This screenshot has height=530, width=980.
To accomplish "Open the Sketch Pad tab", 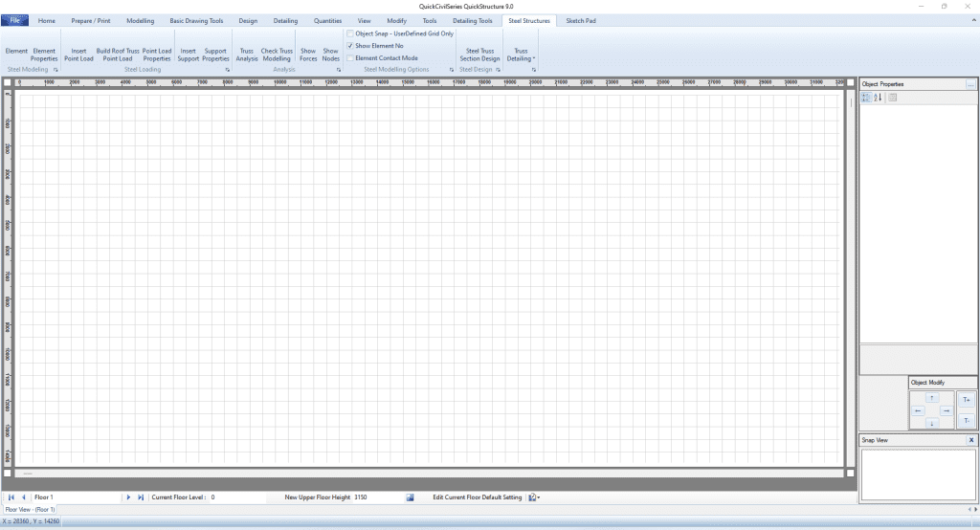I will coord(581,20).
